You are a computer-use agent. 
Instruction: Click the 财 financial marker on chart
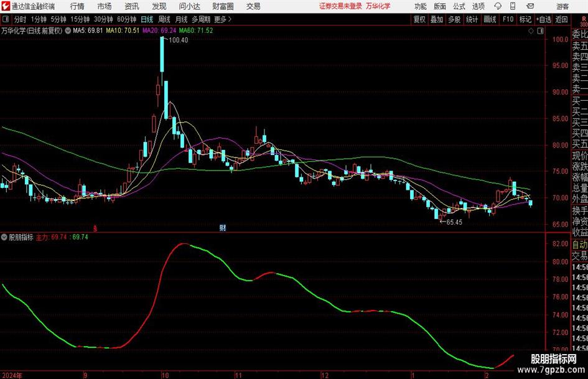click(222, 227)
